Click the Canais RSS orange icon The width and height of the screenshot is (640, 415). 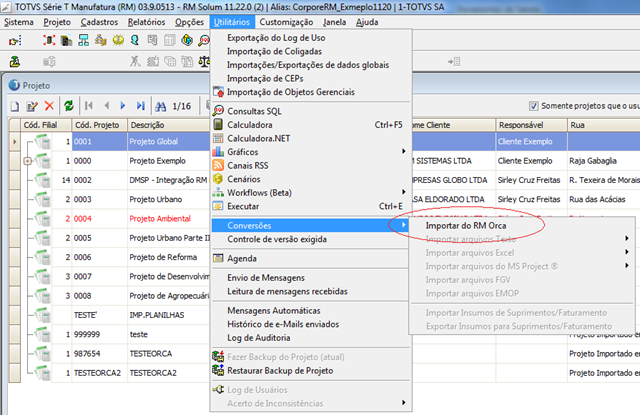(x=218, y=165)
